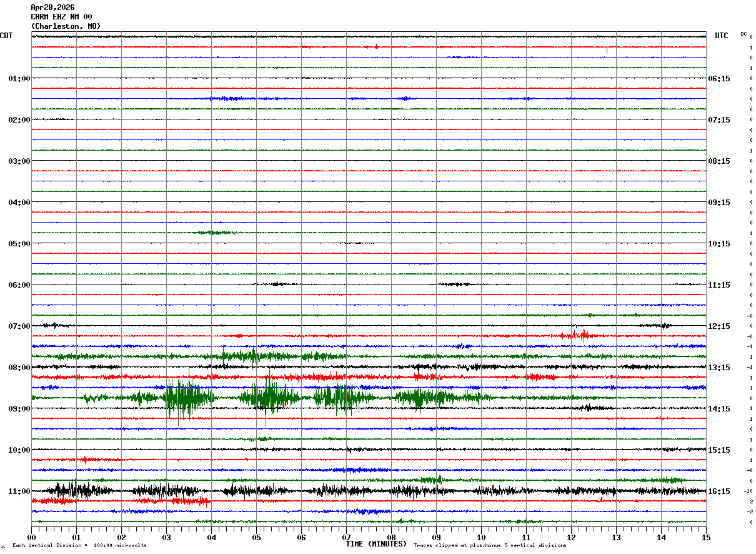Click minute tick label 00 on the axis
This screenshot has height=554, width=756.
[x=31, y=537]
